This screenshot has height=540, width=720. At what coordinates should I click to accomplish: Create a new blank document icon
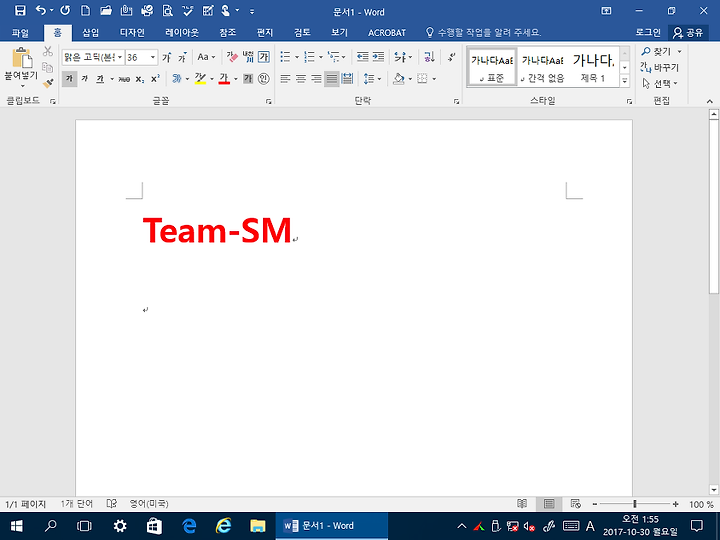(85, 10)
